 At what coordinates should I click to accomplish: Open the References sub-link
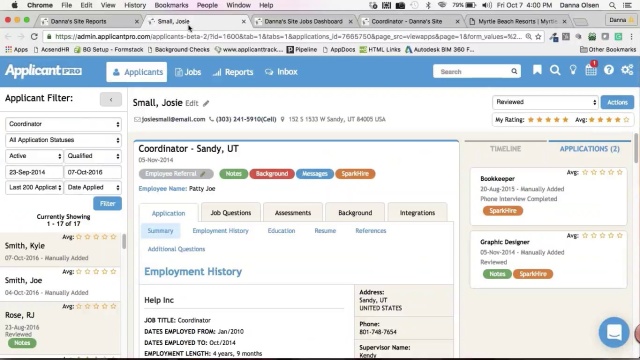click(x=371, y=231)
